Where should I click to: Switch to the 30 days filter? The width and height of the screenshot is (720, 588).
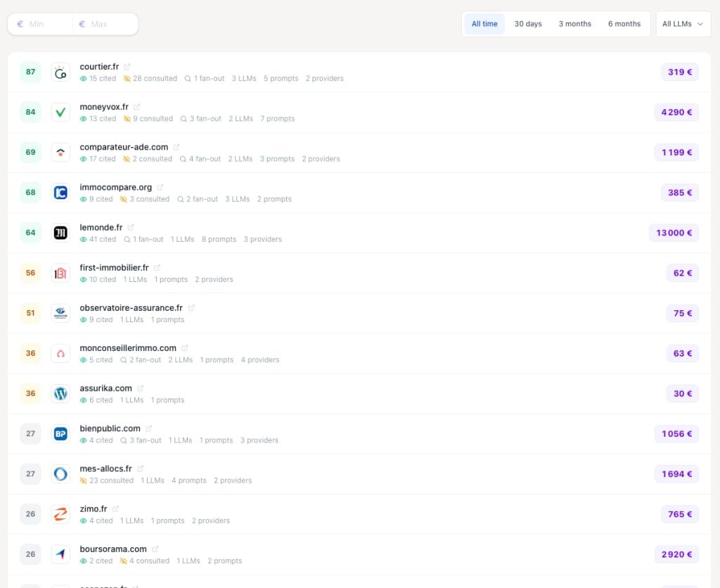528,24
